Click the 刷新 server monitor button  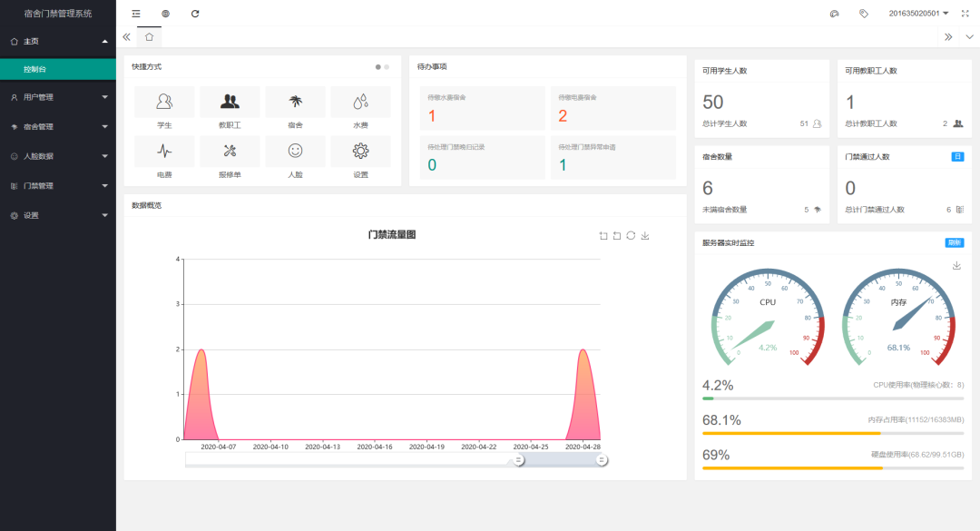[x=955, y=242]
